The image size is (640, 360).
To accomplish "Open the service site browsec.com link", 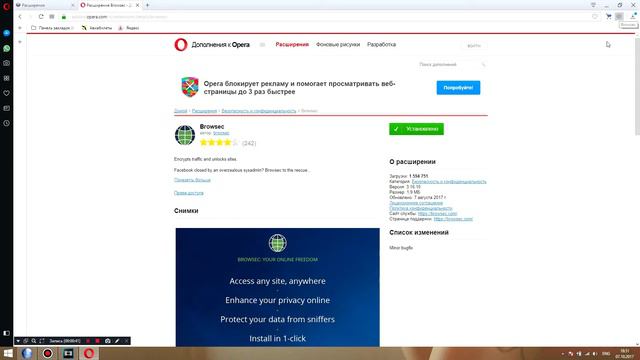I will point(438,213).
